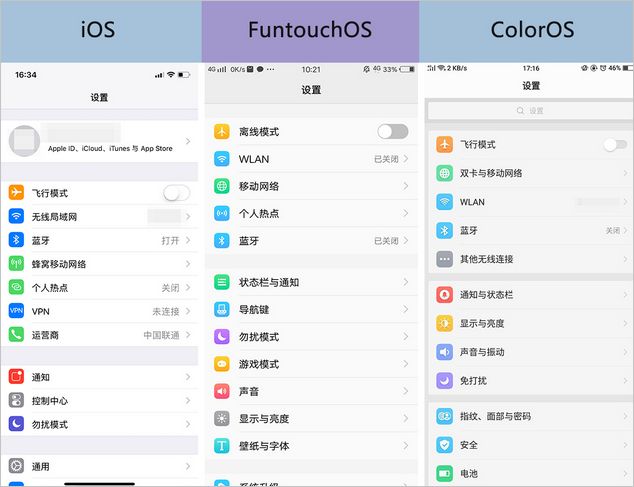
Task: Tap ColorOS 其他无线连接 dots icon
Action: (444, 259)
